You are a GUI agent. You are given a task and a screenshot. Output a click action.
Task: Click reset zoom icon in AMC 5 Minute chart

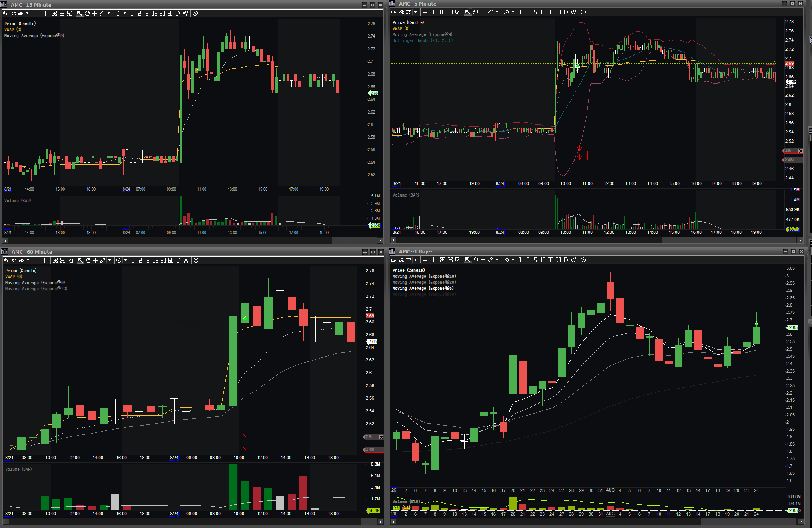[458, 12]
